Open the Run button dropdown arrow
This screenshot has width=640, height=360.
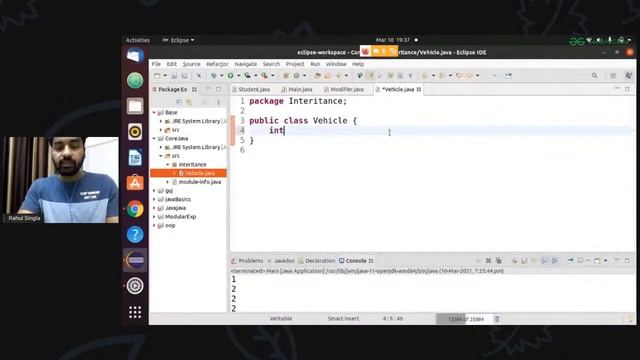238,76
